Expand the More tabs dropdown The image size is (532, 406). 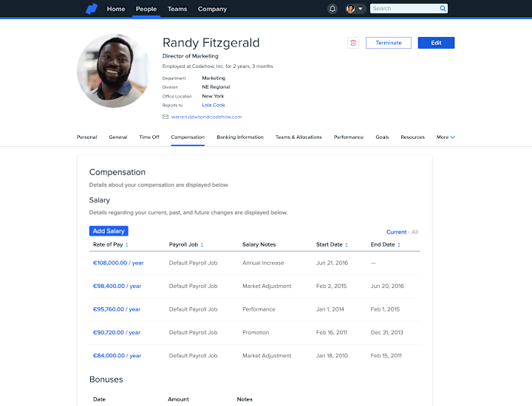coord(446,137)
